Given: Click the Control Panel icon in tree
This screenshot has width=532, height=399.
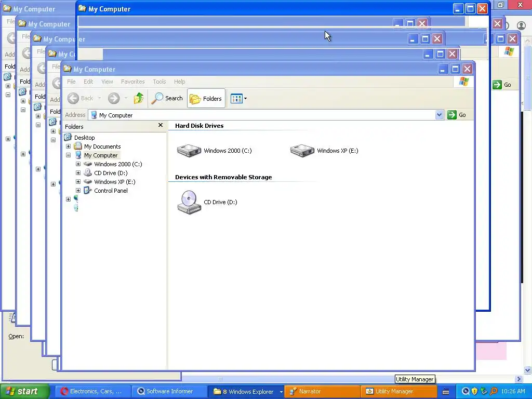Looking at the screenshot, I should (87, 190).
